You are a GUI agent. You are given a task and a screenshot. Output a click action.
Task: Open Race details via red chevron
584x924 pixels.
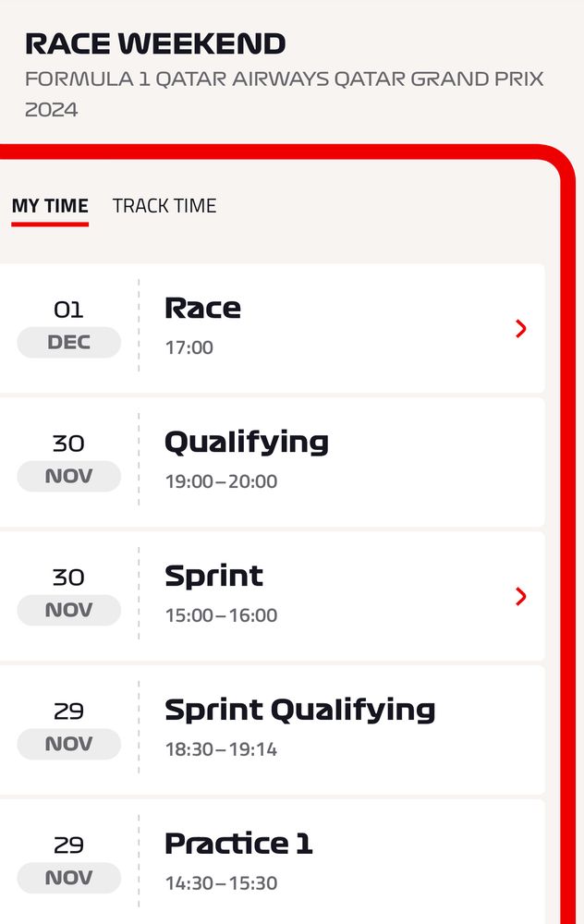pos(520,328)
